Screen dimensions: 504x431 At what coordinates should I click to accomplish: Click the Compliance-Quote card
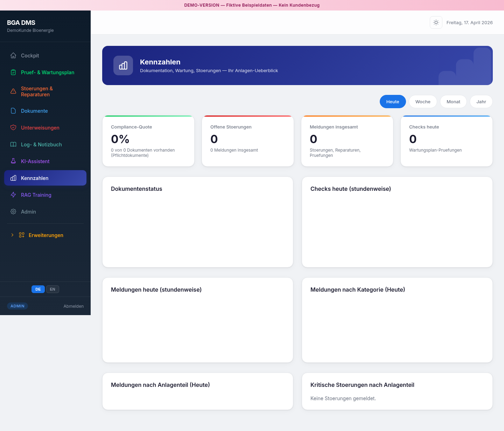tap(148, 141)
